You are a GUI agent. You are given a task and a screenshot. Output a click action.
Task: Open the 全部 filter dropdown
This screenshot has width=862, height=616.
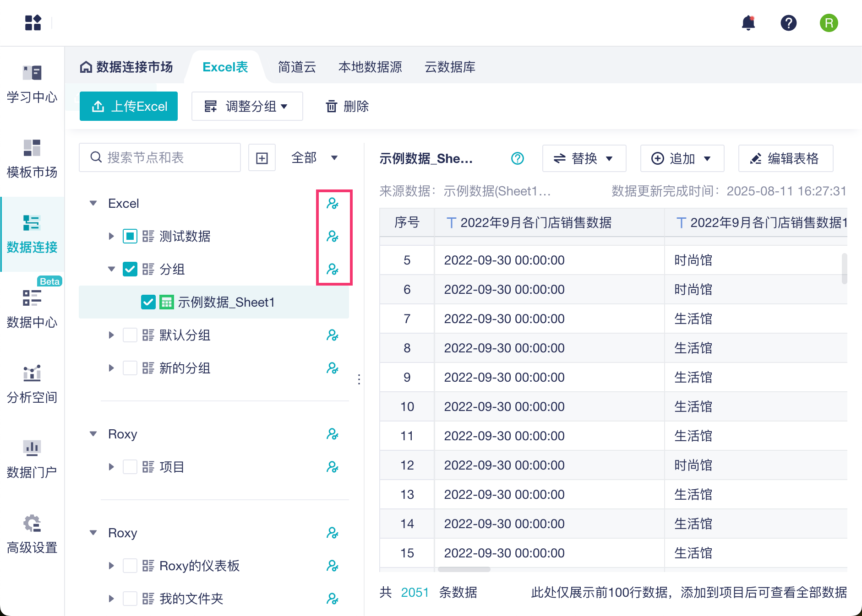pos(314,158)
